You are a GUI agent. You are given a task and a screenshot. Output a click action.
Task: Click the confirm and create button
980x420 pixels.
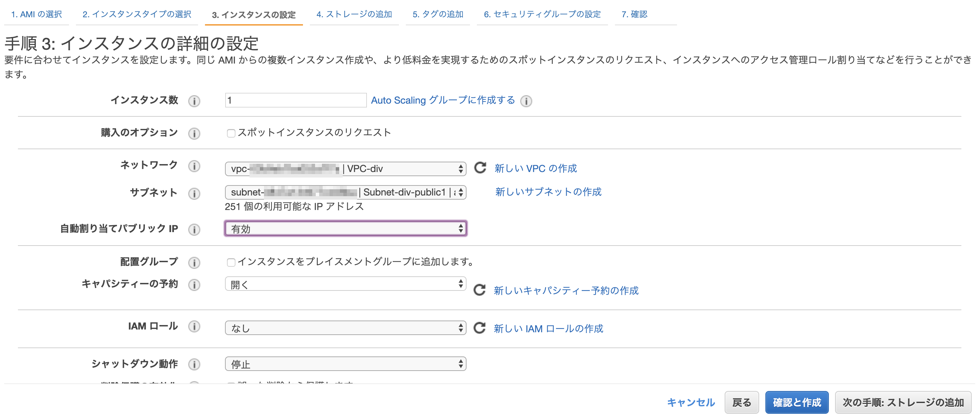[797, 402]
